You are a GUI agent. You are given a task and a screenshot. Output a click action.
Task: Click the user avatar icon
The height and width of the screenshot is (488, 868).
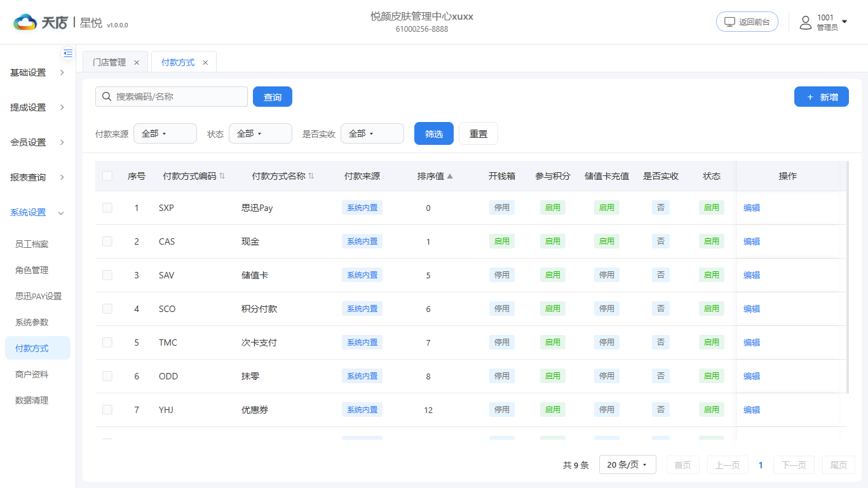click(806, 23)
